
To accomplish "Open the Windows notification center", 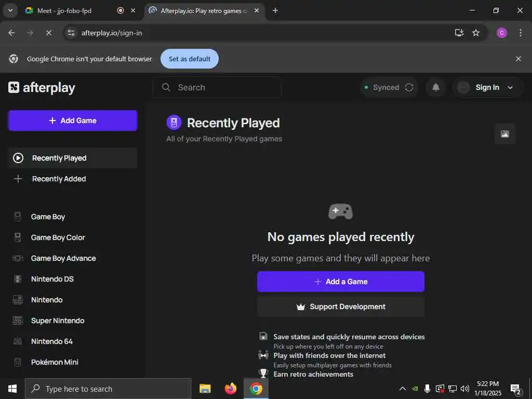I will tap(515, 389).
